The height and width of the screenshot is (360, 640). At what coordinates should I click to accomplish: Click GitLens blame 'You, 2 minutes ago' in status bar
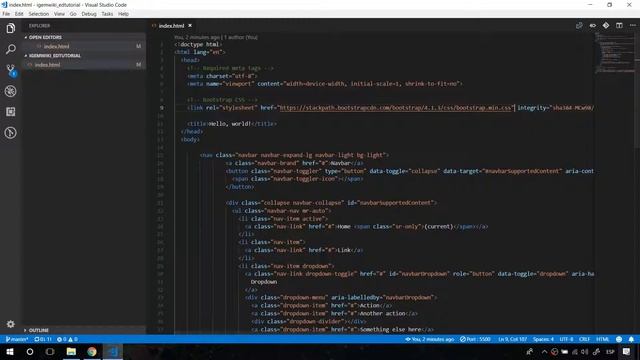point(429,339)
